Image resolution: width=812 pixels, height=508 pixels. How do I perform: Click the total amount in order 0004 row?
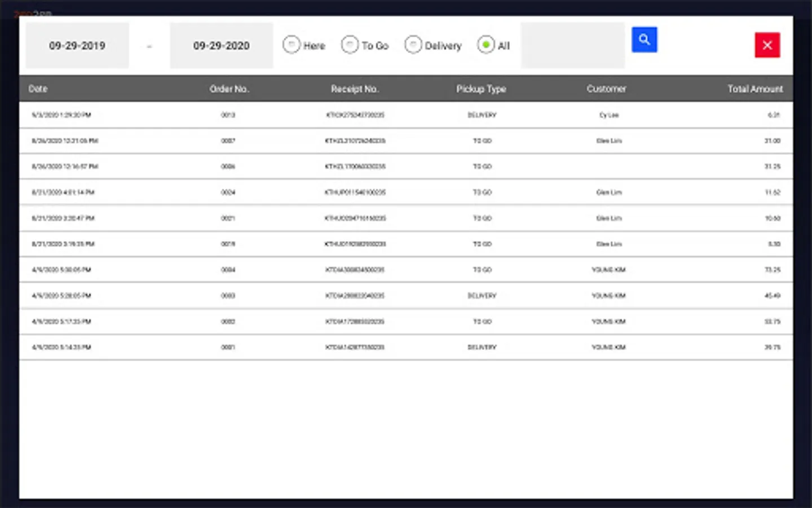(773, 270)
